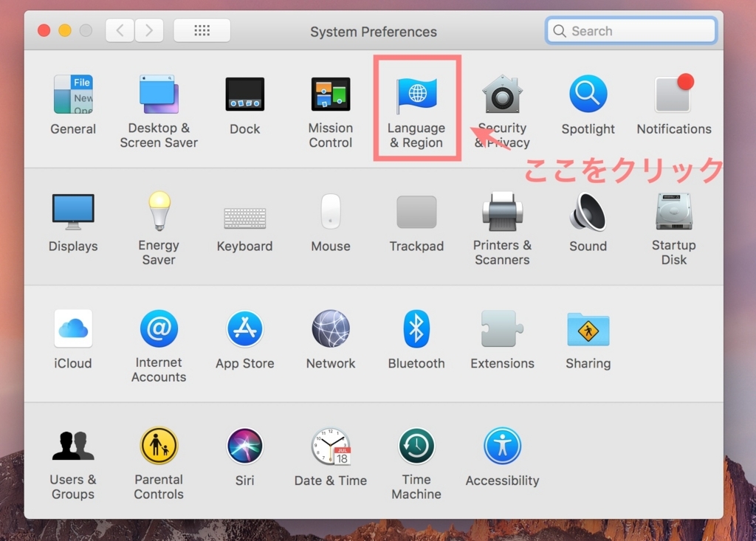The image size is (756, 541).
Task: Click the Forward navigation arrow
Action: 149,31
